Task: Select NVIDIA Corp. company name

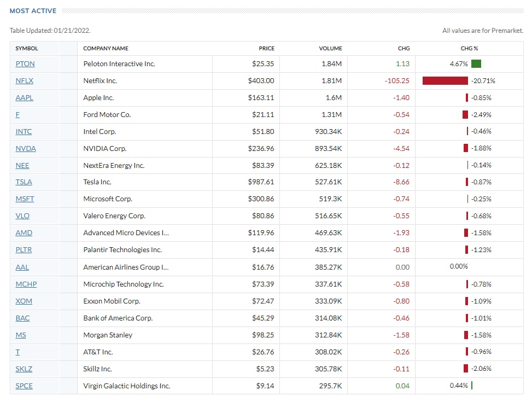Action: 105,149
